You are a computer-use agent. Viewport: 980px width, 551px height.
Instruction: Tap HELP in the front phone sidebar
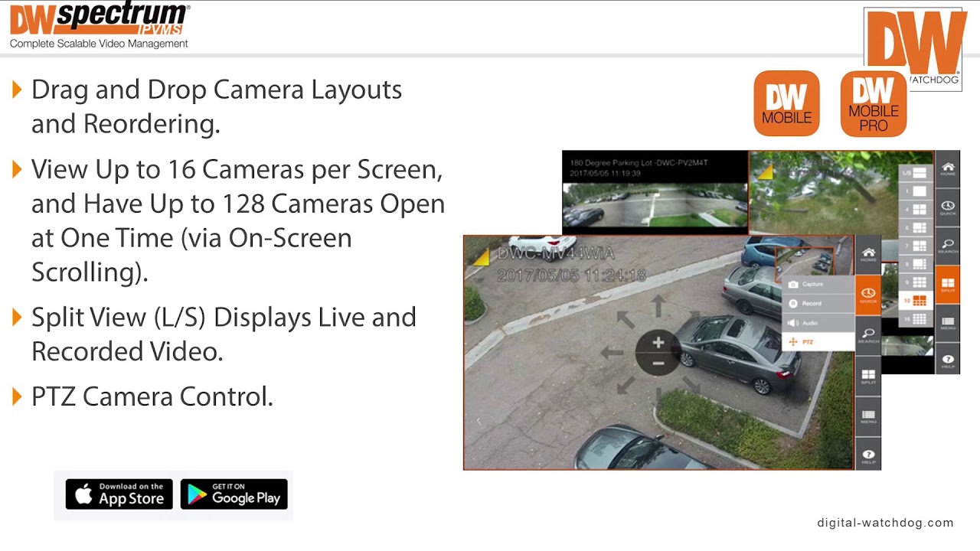(868, 455)
